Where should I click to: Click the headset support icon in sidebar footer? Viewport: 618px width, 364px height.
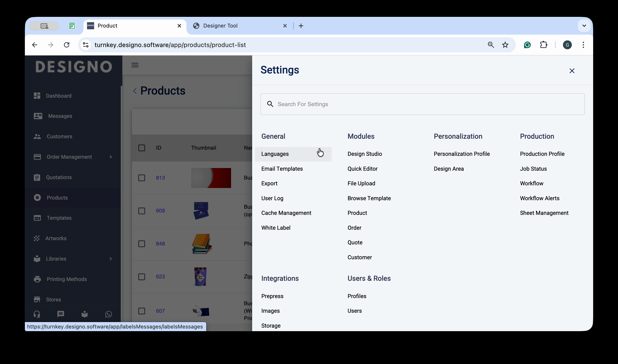37,314
